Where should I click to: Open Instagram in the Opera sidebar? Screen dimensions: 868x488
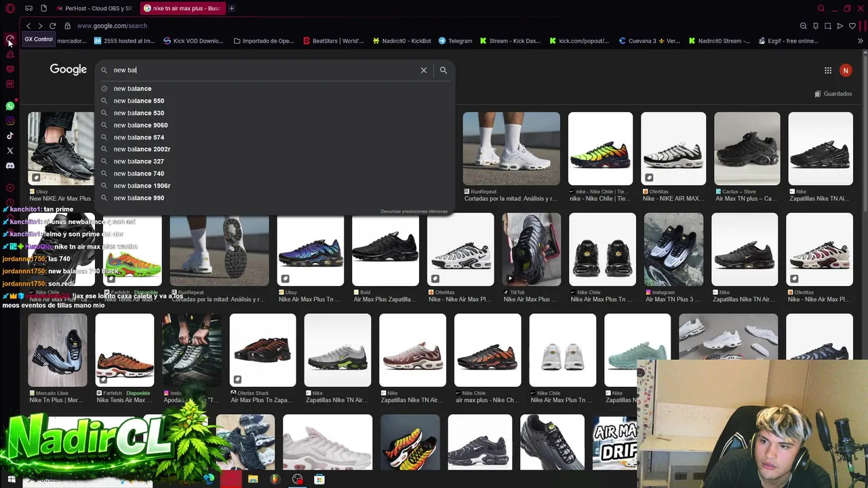pos(9,121)
